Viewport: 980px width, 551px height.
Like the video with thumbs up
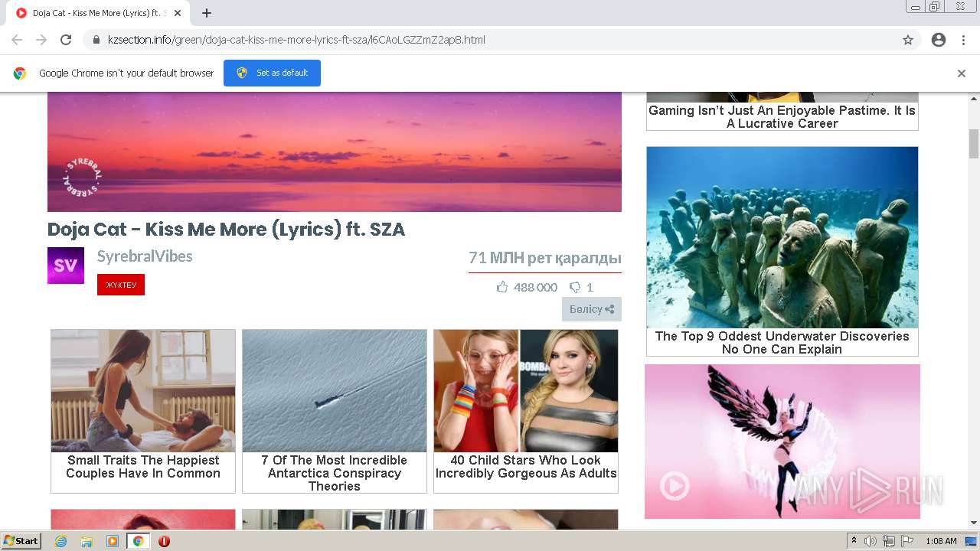[502, 287]
